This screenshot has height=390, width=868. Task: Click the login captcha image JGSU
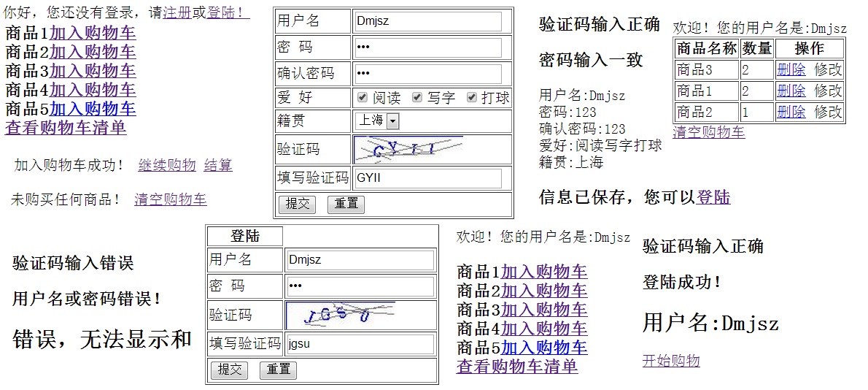341,316
